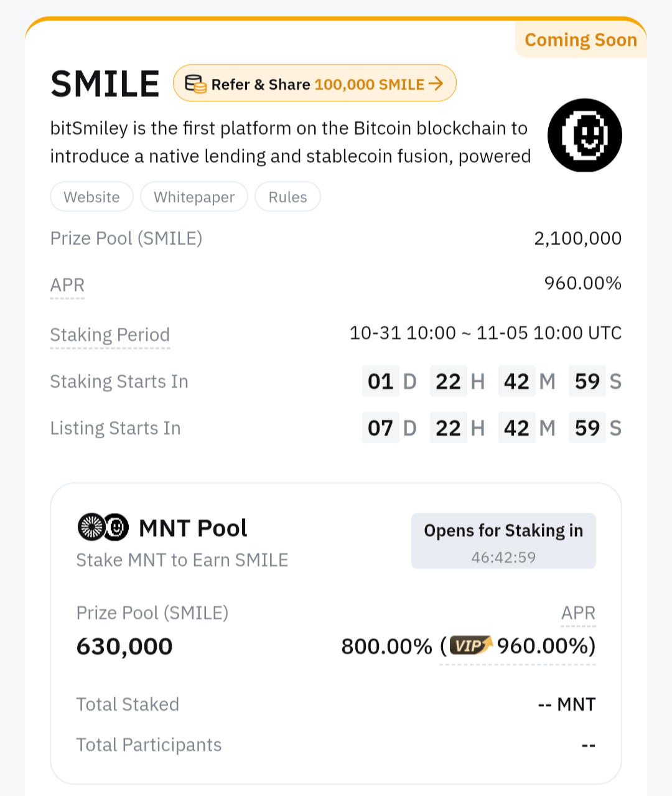Click the VIP badge icon next to APR
672x796 pixels.
pos(471,645)
